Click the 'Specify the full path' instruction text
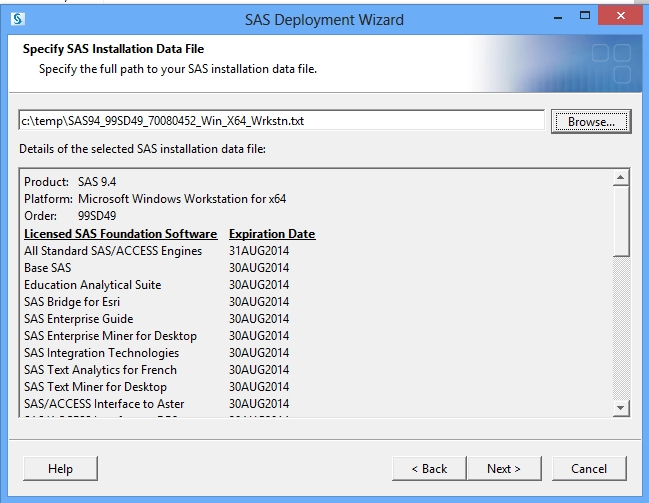Image resolution: width=649 pixels, height=503 pixels. tap(178, 69)
